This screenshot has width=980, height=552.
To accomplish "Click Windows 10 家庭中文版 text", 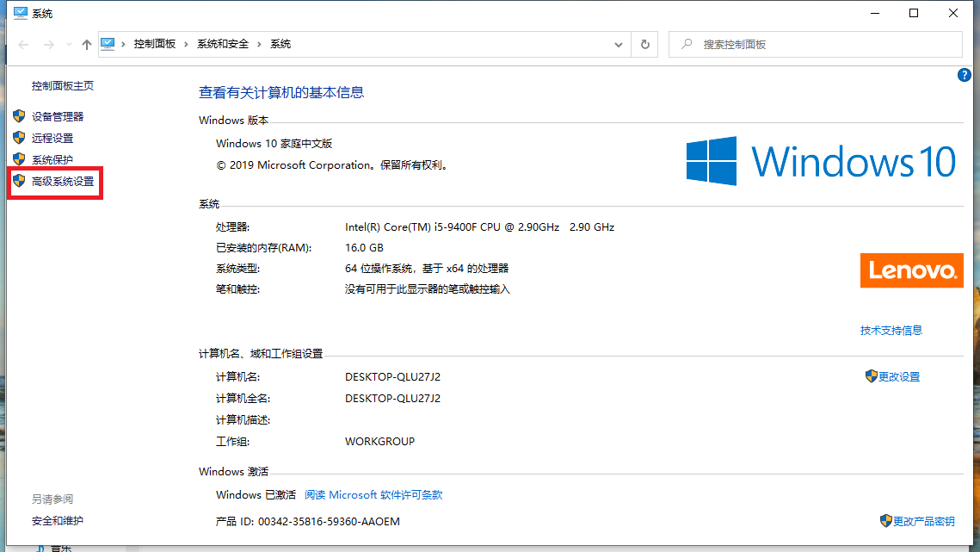I will (x=274, y=143).
